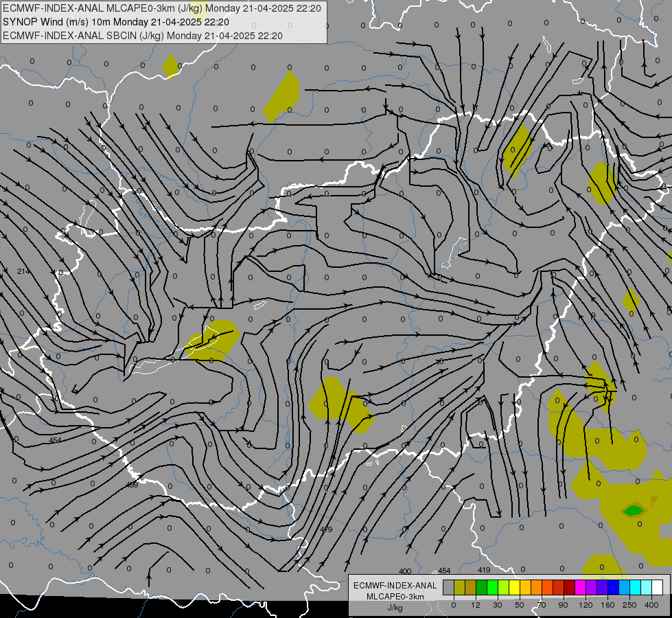
Task: Select the dark green legend swatch
Action: pyautogui.click(x=482, y=587)
